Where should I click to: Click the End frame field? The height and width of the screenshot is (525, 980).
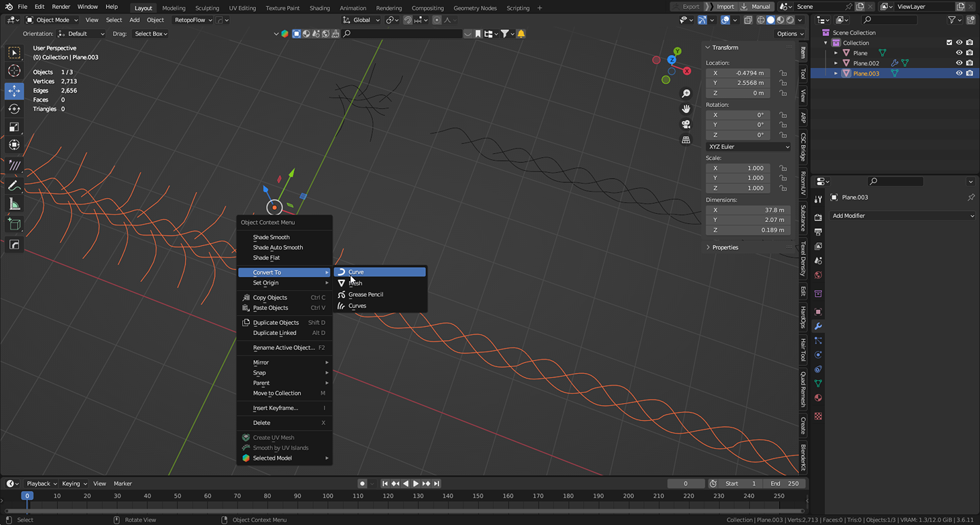tap(785, 483)
